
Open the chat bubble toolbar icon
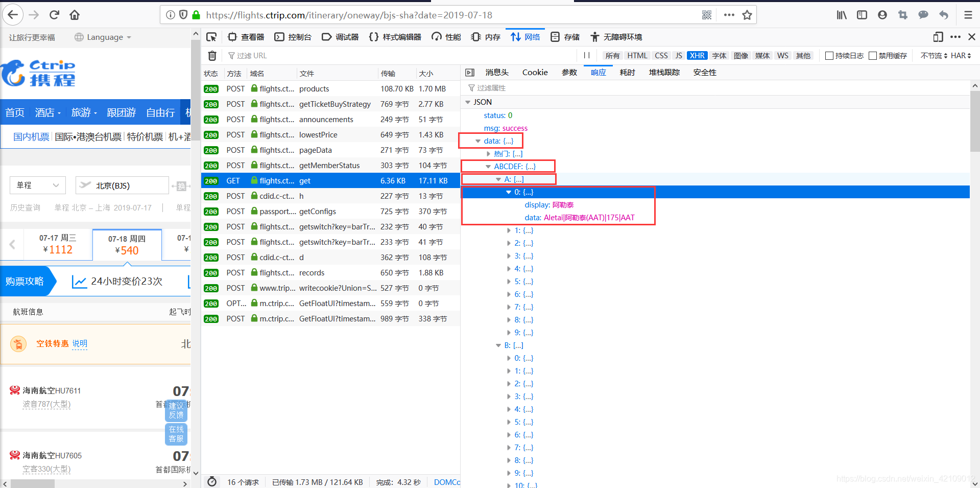(x=923, y=15)
